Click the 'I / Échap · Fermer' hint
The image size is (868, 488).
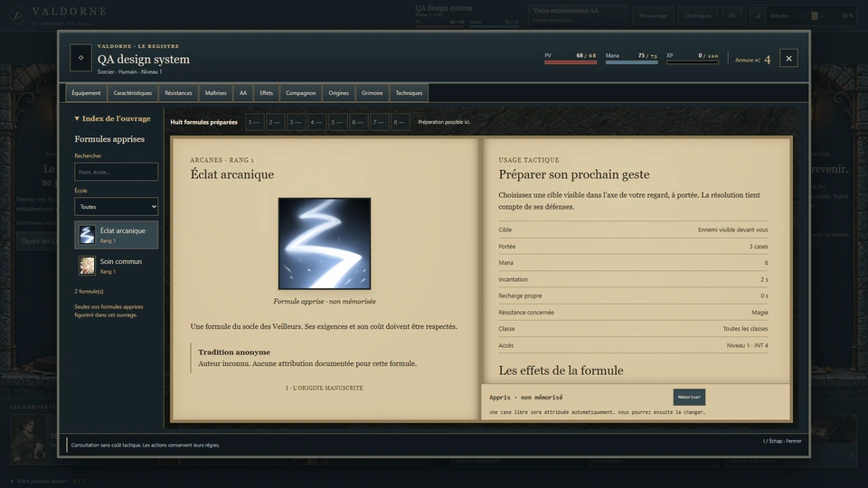pyautogui.click(x=782, y=441)
